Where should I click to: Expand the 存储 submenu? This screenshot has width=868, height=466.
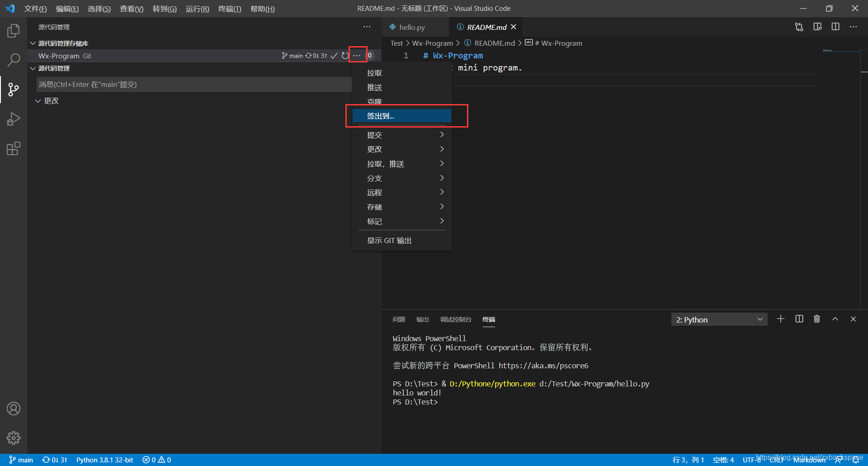pyautogui.click(x=402, y=207)
